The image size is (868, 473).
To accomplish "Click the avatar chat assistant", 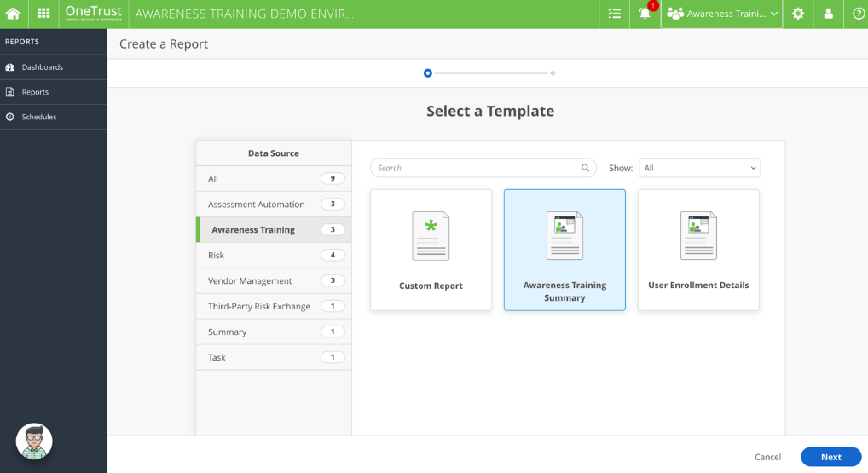I will pos(34,441).
